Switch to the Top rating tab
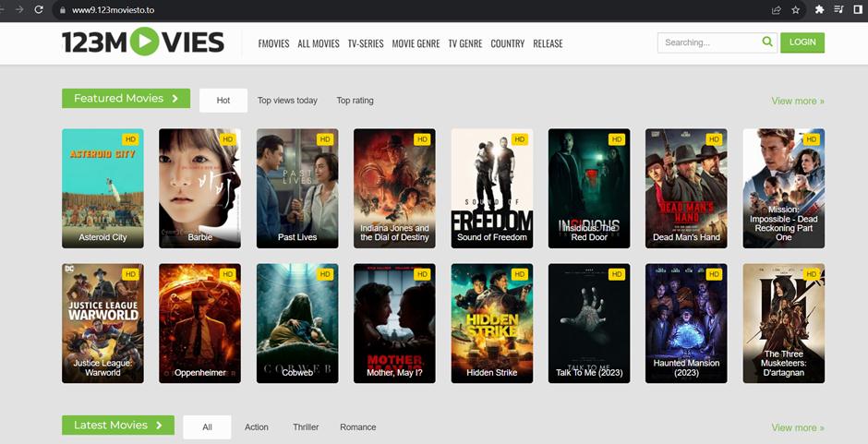868x444 pixels. coord(355,101)
